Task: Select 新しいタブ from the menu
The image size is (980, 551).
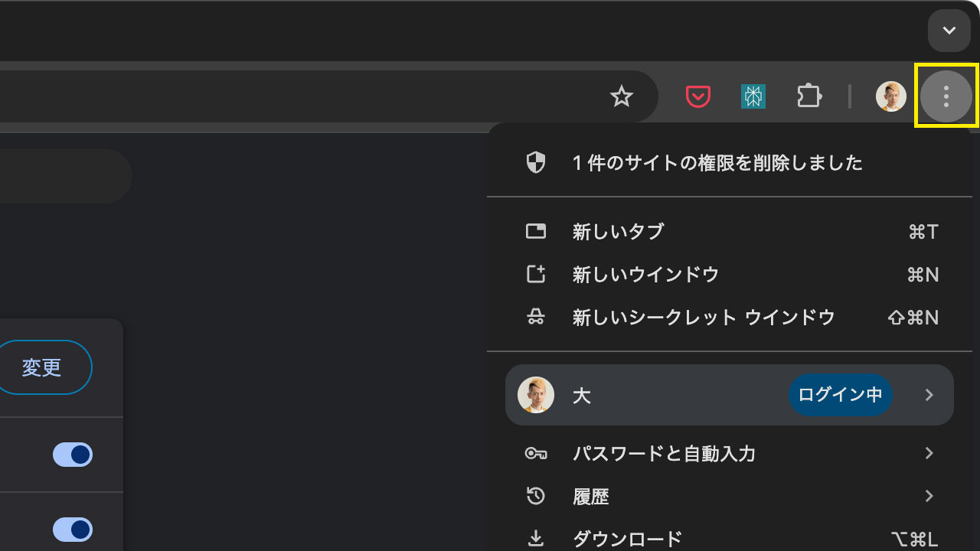Action: click(619, 232)
